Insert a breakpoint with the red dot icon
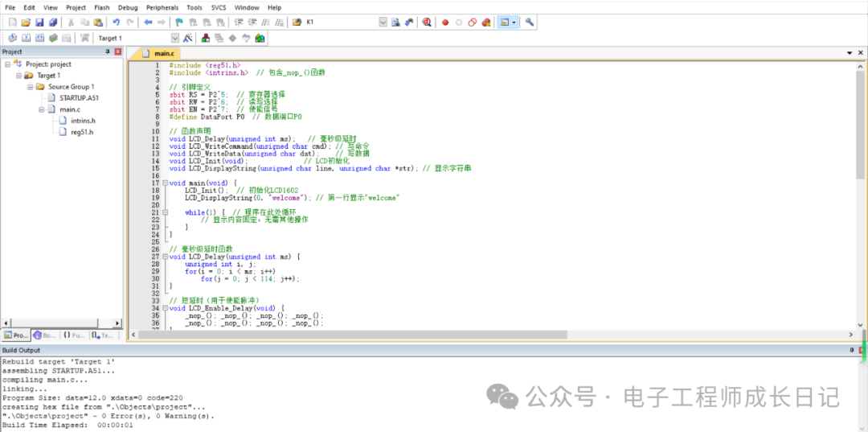Viewport: 868px width, 432px height. [445, 23]
